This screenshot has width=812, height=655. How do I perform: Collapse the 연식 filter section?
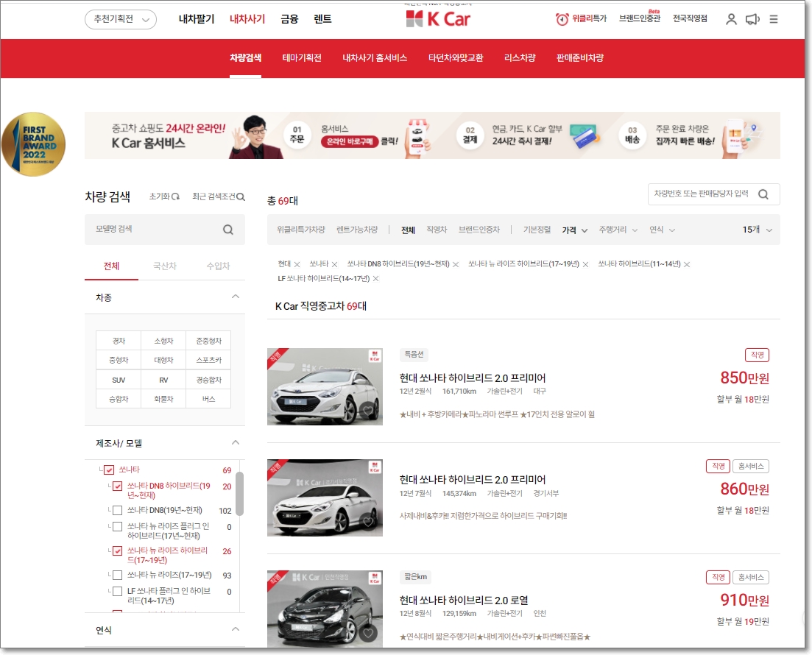point(235,629)
